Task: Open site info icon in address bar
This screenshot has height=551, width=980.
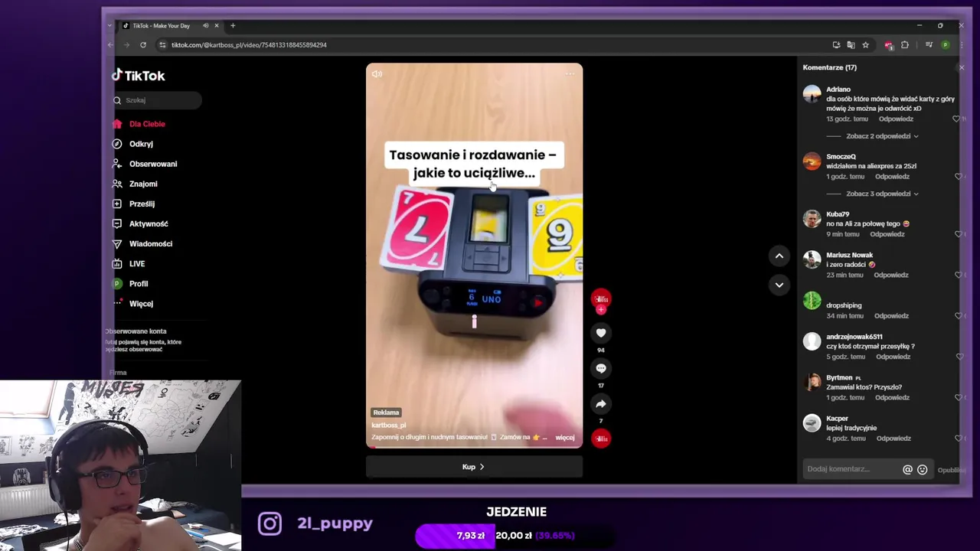Action: point(162,45)
